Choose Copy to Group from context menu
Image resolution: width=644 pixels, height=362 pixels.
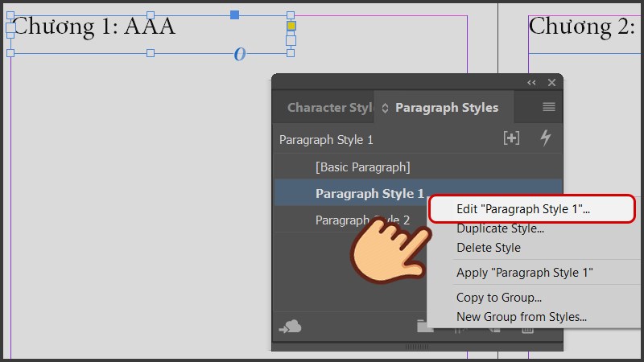499,298
